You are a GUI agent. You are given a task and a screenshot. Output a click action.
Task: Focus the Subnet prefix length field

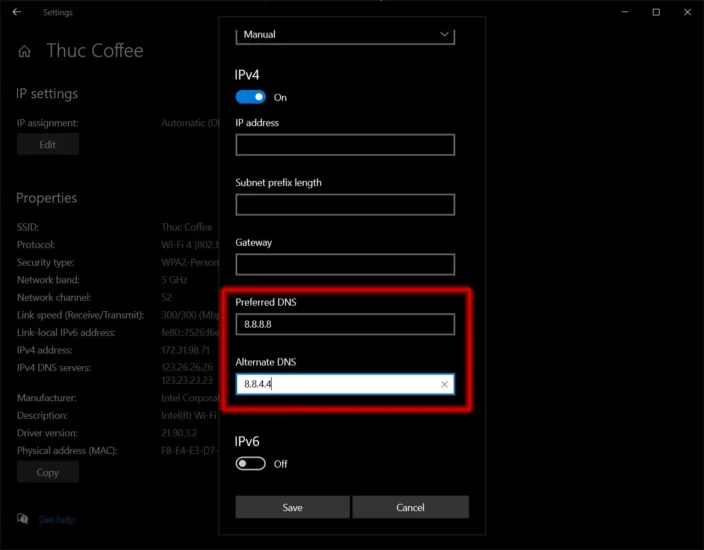(345, 204)
